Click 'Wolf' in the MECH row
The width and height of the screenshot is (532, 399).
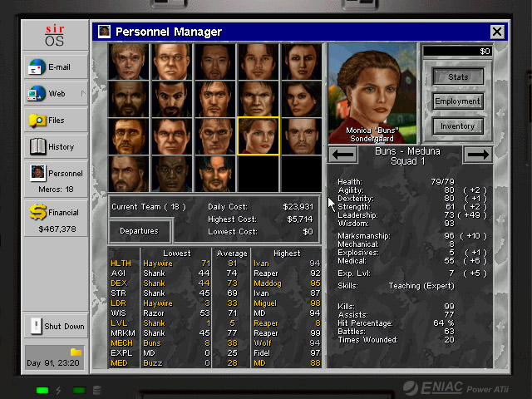click(x=263, y=343)
